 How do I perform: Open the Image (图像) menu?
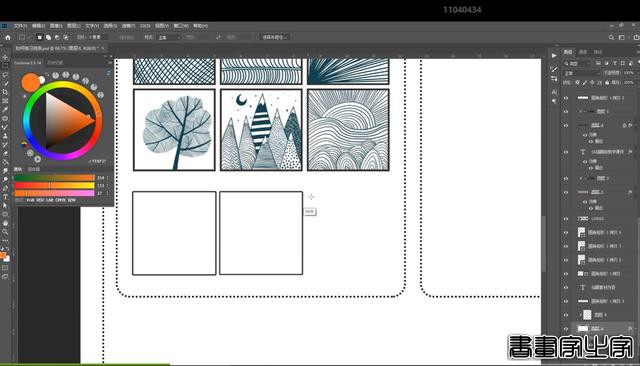(x=56, y=26)
